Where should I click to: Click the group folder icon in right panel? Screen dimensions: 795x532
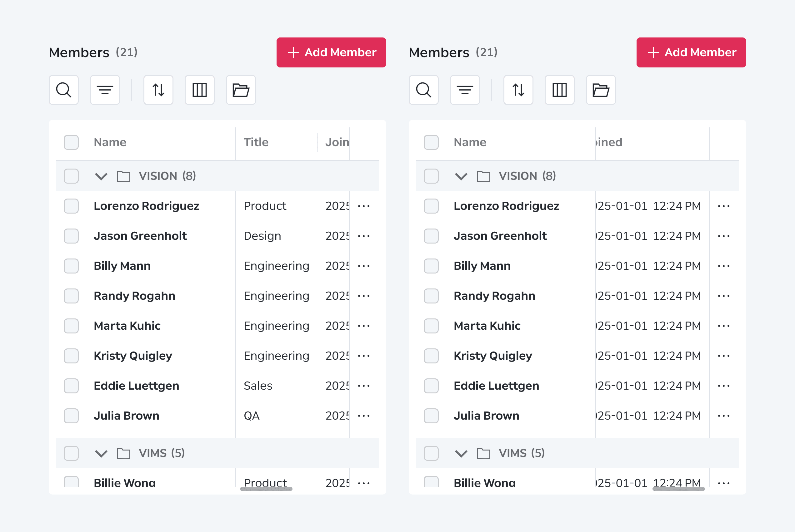click(x=601, y=90)
